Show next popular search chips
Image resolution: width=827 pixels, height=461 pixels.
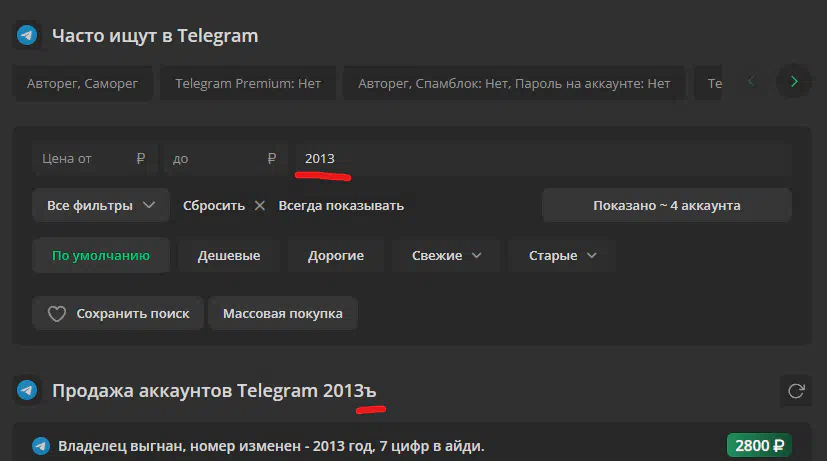point(794,81)
